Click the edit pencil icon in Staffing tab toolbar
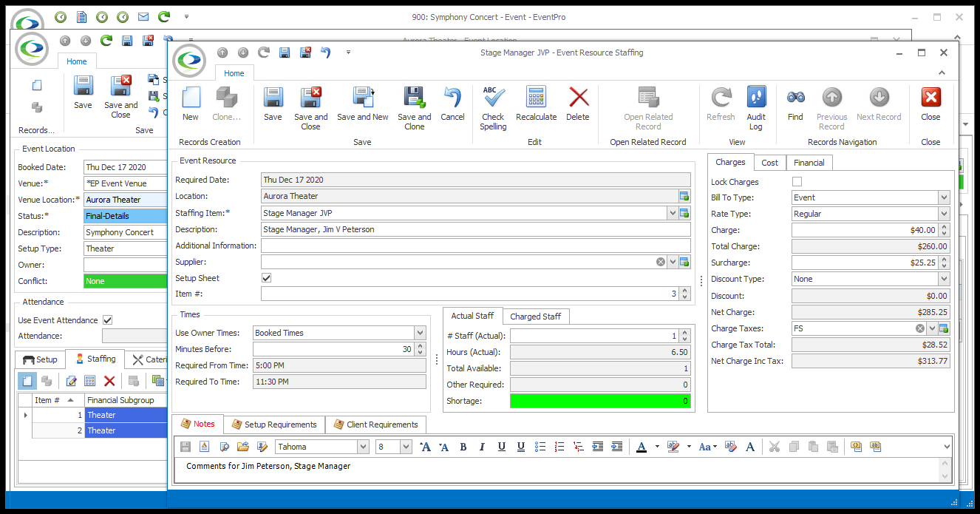 point(71,381)
